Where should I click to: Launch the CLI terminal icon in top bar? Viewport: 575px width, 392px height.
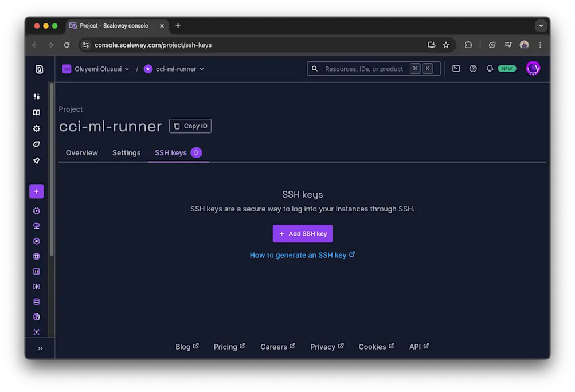pyautogui.click(x=456, y=68)
